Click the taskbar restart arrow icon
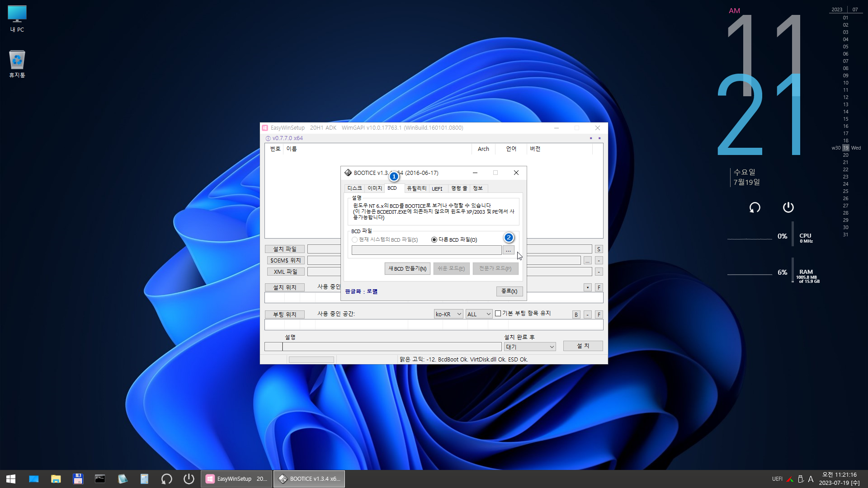Viewport: 868px width, 488px height. [x=166, y=479]
